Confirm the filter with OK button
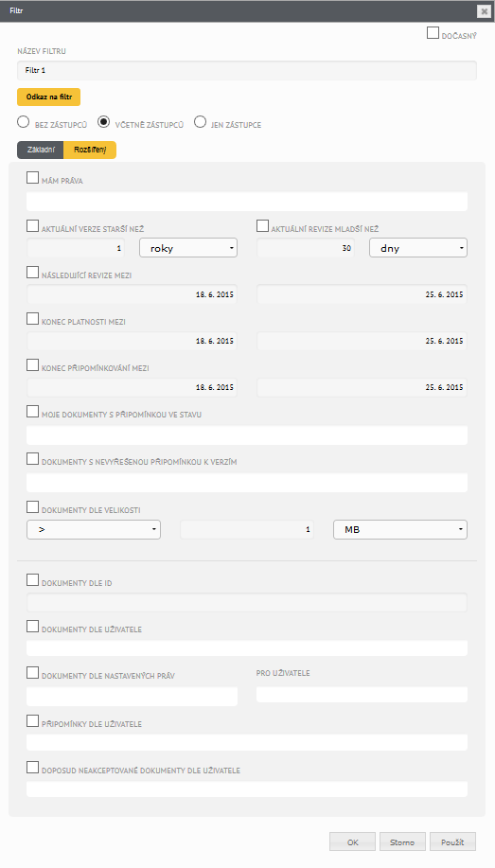The image size is (495, 868). coord(352,842)
